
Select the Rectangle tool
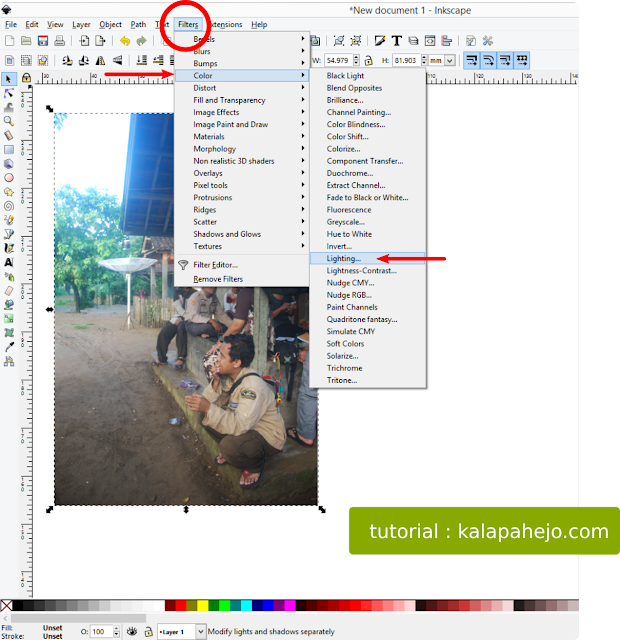click(9, 149)
